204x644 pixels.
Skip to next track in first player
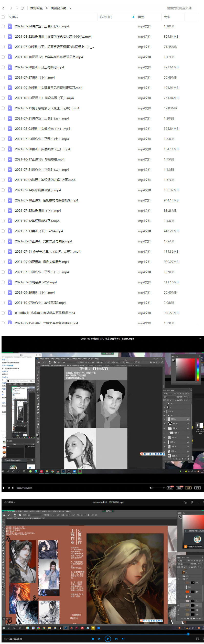(13, 488)
